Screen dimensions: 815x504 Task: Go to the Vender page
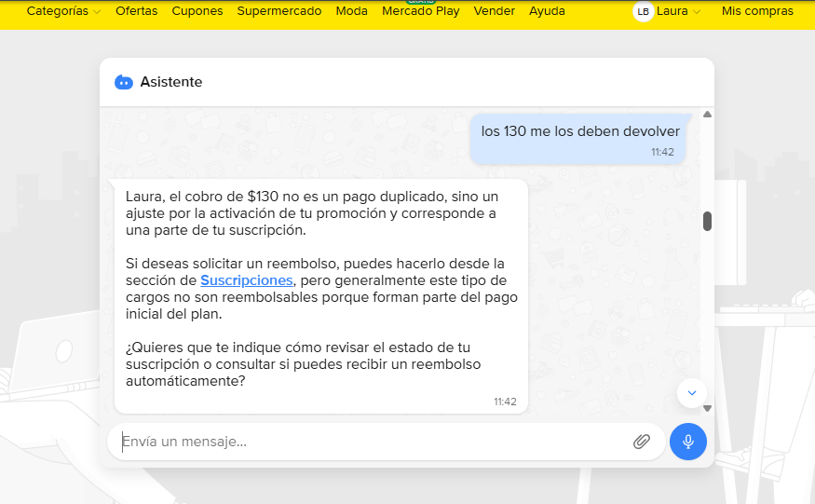pos(494,11)
